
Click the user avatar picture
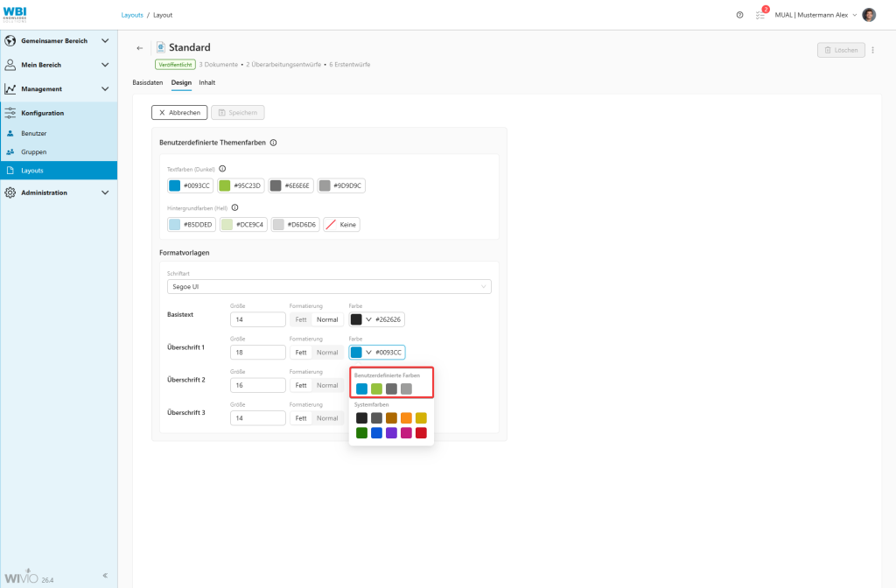click(x=869, y=15)
